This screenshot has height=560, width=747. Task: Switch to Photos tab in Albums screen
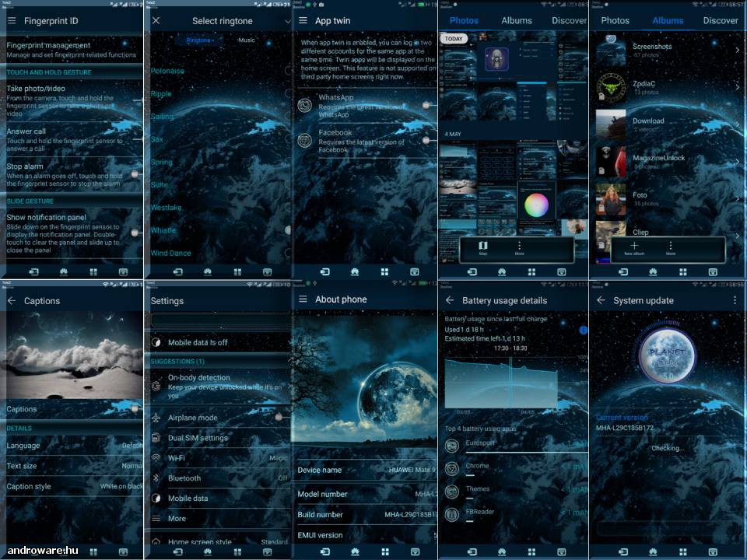(615, 20)
